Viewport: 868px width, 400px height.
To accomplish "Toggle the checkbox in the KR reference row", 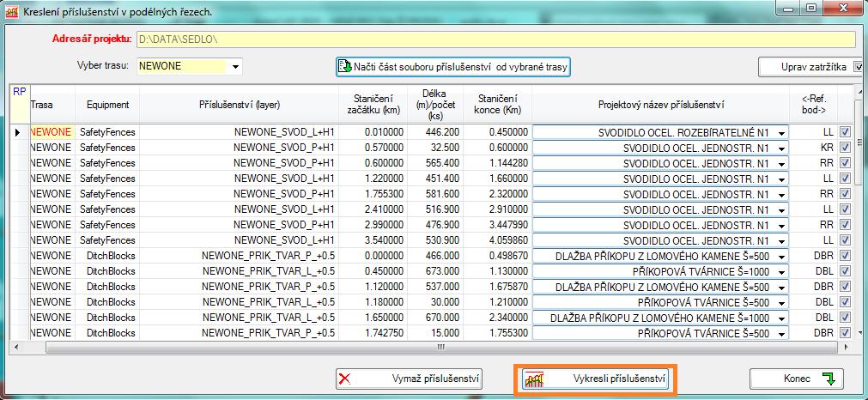I will point(845,148).
